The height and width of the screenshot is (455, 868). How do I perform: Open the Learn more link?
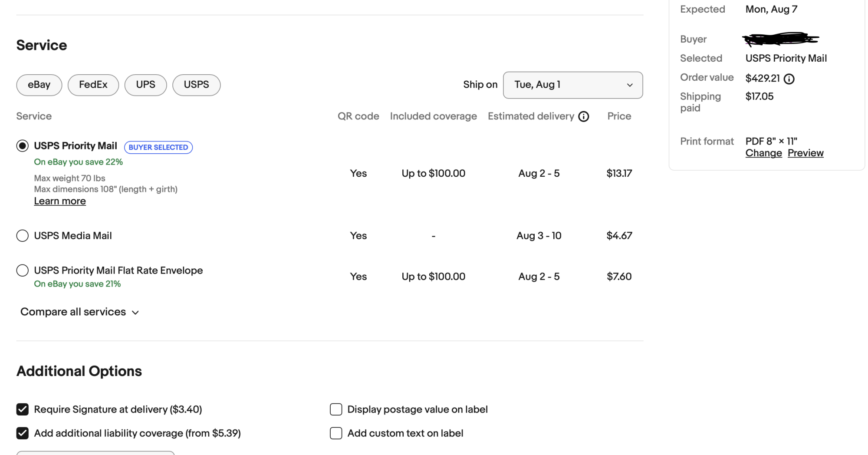(60, 201)
